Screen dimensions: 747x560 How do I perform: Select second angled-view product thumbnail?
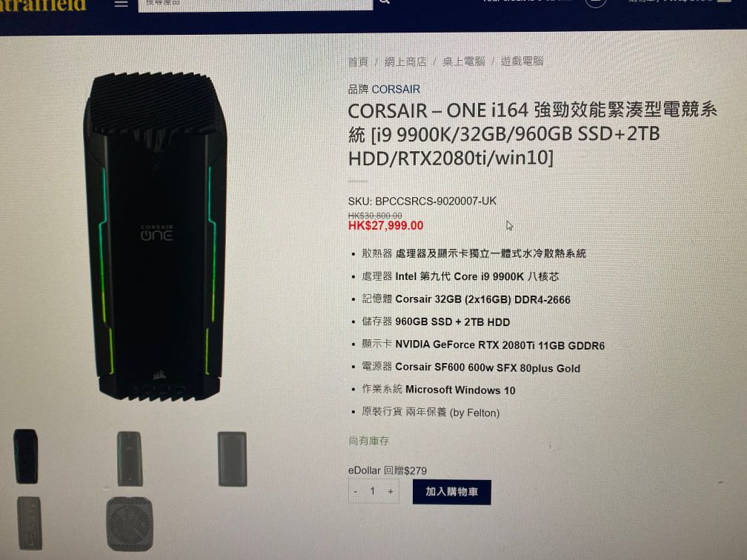coord(130,459)
